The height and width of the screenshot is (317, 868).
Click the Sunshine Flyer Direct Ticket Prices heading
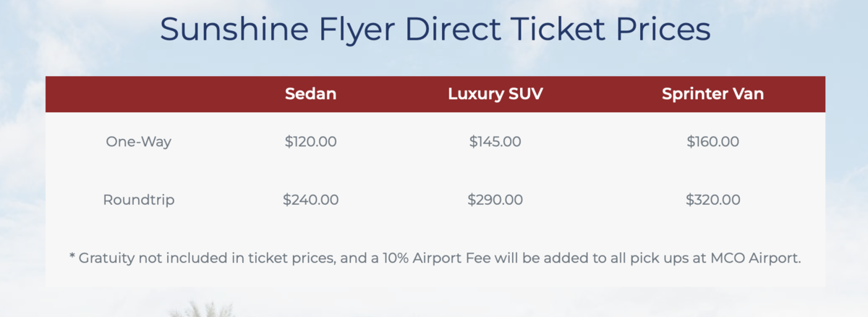[435, 30]
